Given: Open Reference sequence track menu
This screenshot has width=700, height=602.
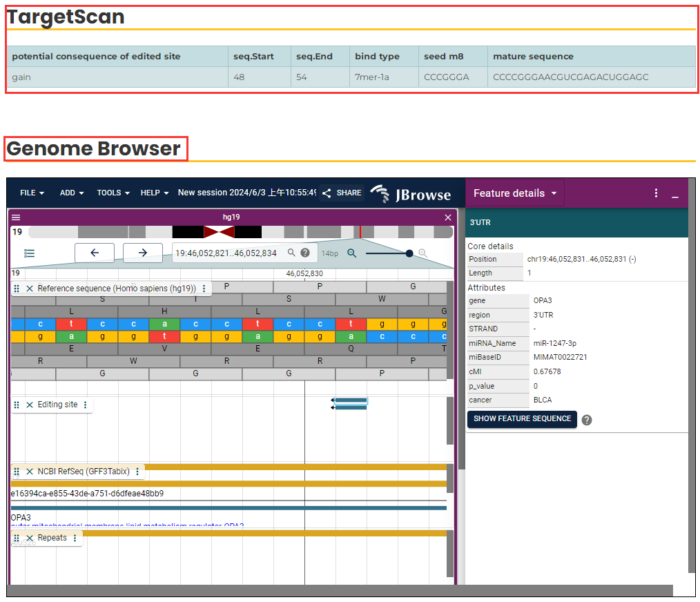Looking at the screenshot, I should pyautogui.click(x=204, y=289).
